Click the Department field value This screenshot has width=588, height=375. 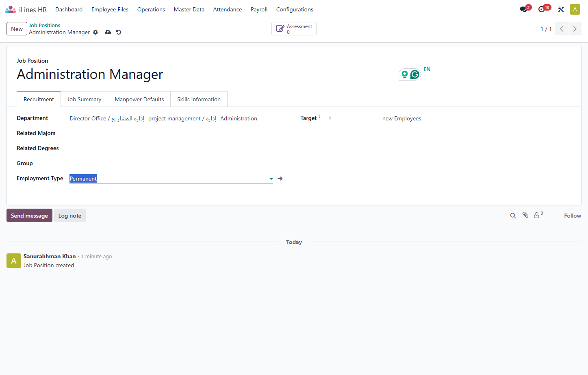[163, 118]
